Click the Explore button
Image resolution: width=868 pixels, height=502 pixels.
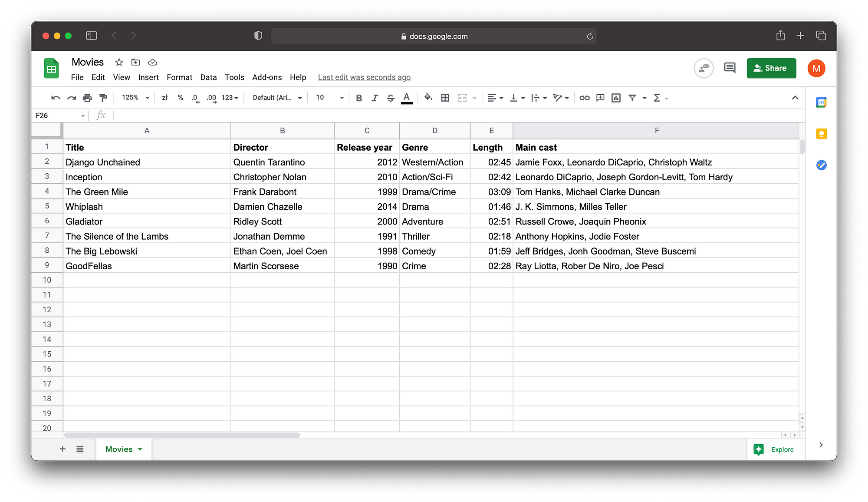pyautogui.click(x=775, y=449)
